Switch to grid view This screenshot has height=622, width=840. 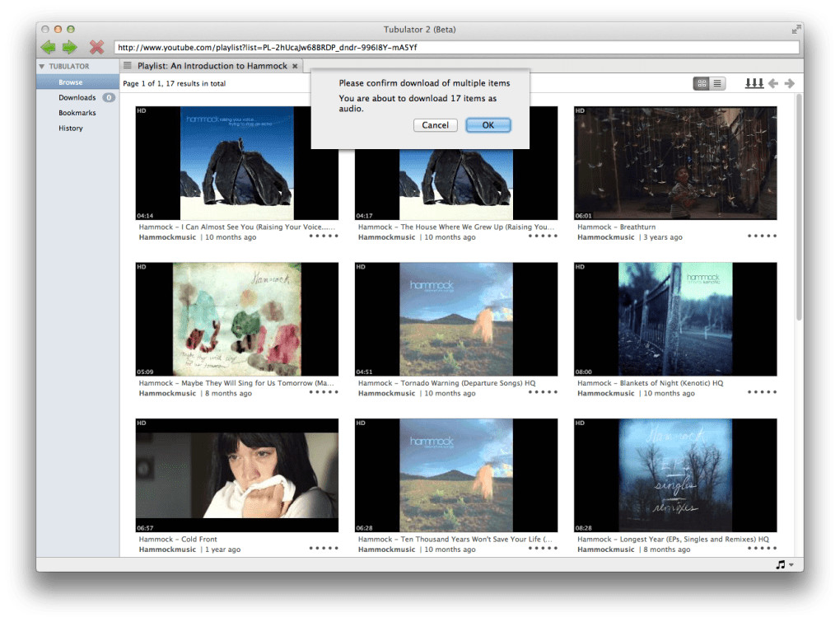click(702, 83)
